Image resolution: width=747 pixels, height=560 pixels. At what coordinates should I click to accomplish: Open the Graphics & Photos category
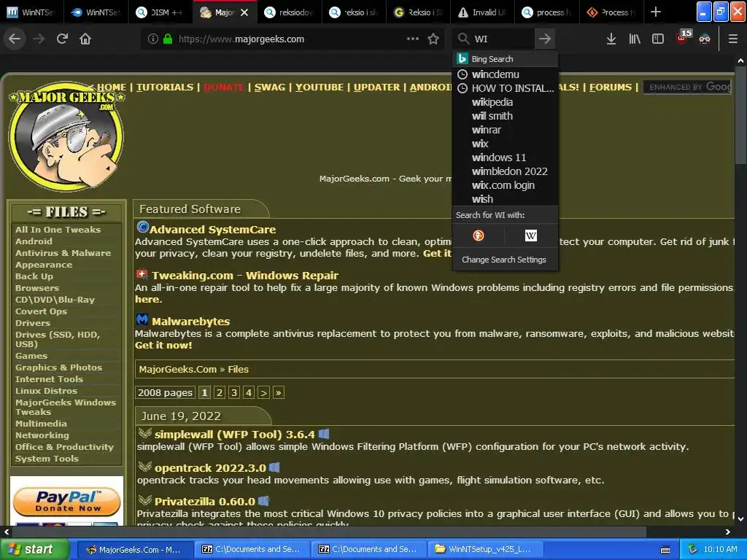(x=58, y=367)
